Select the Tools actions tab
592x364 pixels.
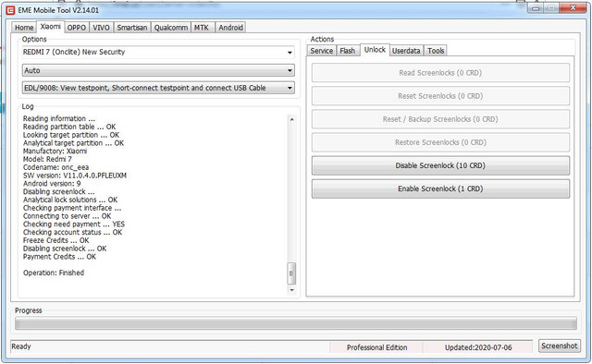[436, 51]
